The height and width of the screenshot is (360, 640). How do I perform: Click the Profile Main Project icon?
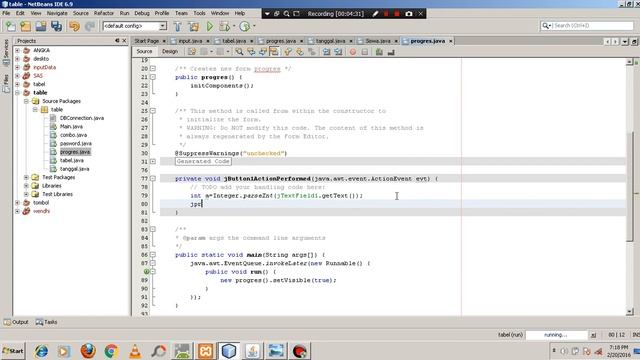[244, 27]
